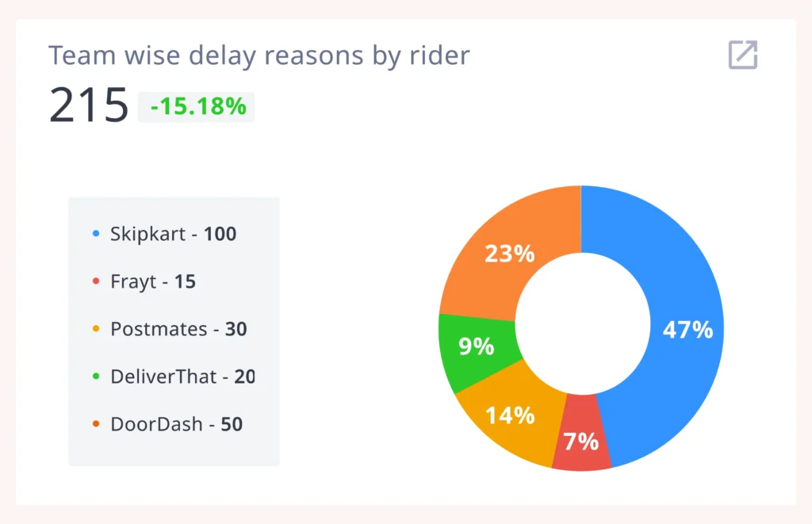Click the orange DoorDash legend dot
Image resolution: width=812 pixels, height=524 pixels.
[96, 424]
